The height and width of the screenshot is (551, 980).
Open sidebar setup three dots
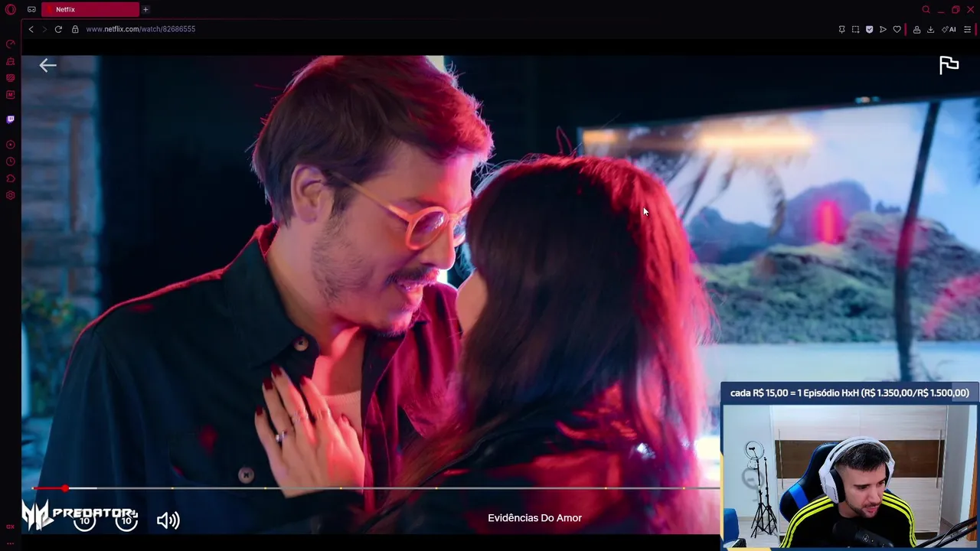[x=10, y=543]
